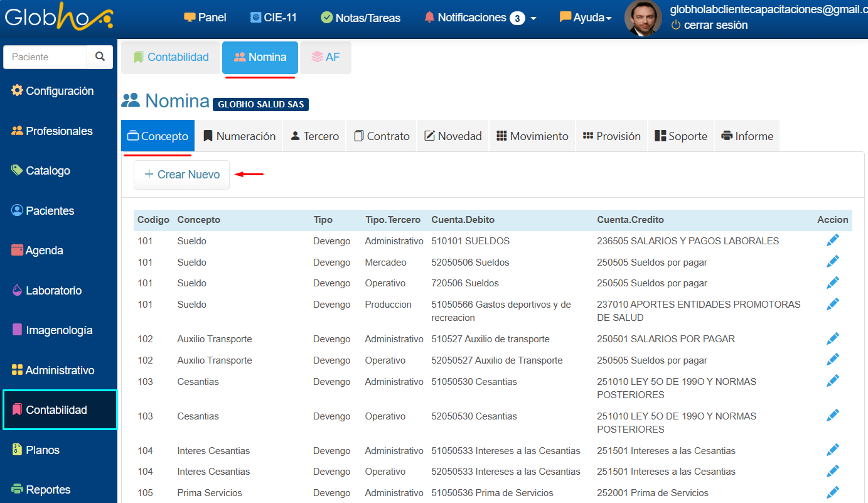
Task: Edit the Sueldo Mercadeo concept row
Action: [x=832, y=262]
